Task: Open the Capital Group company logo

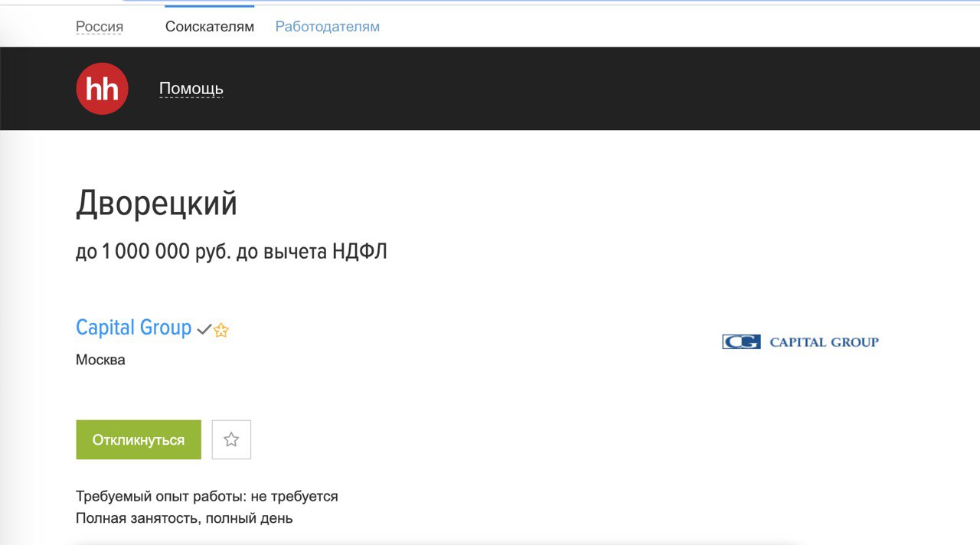Action: [800, 341]
